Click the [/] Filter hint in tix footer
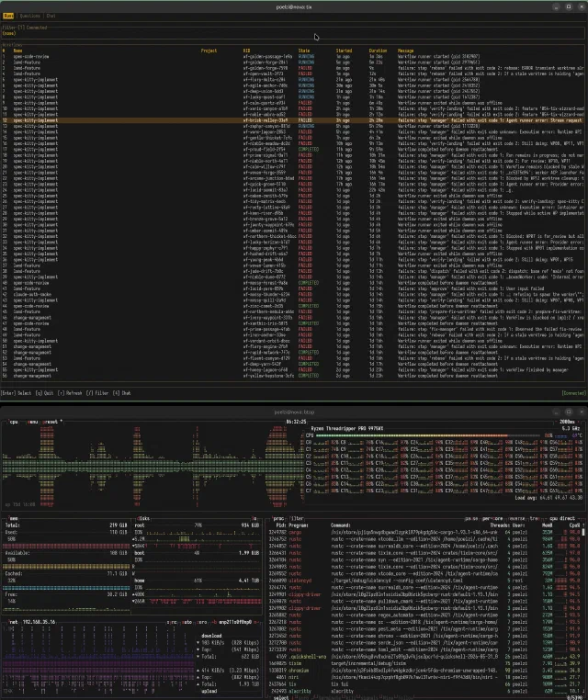Viewport: 588px width, 700px height. [x=97, y=393]
